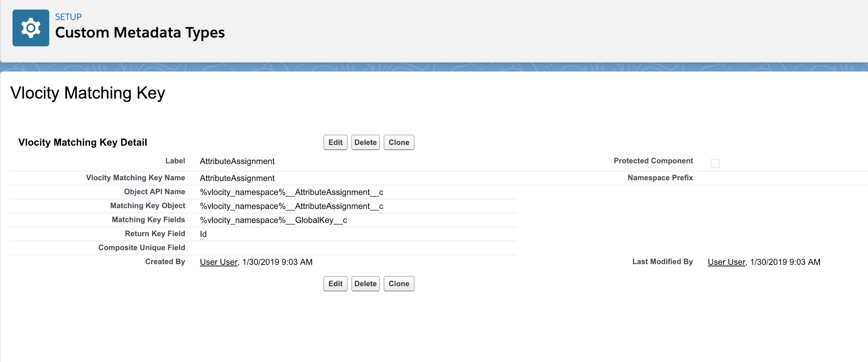The height and width of the screenshot is (362, 868).
Task: Click the bottom Edit button
Action: pyautogui.click(x=335, y=284)
